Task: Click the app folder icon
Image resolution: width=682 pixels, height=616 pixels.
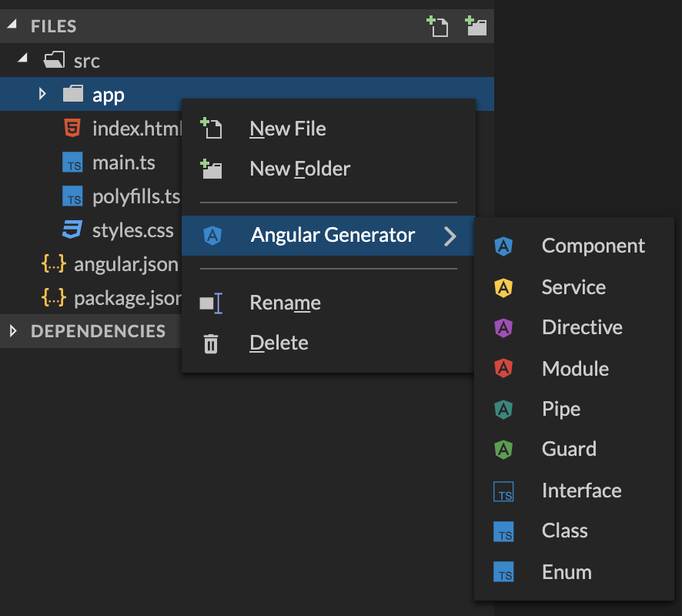Action: (x=72, y=93)
